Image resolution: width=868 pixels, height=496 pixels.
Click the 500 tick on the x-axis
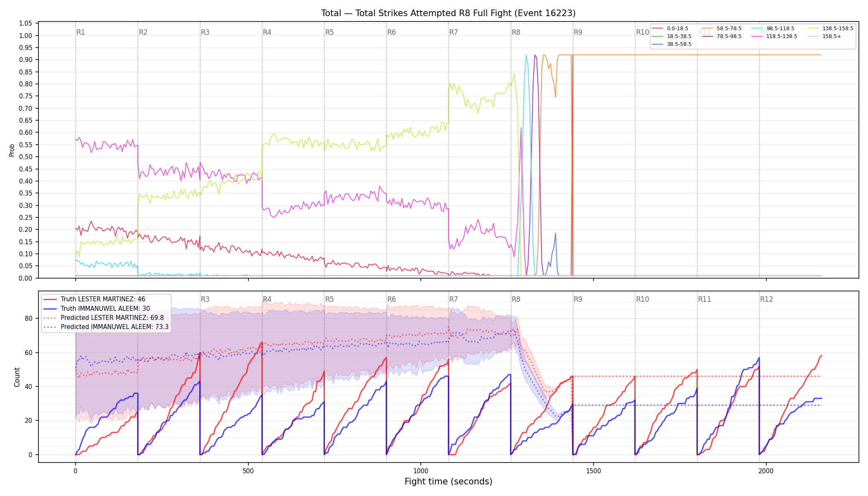[248, 471]
